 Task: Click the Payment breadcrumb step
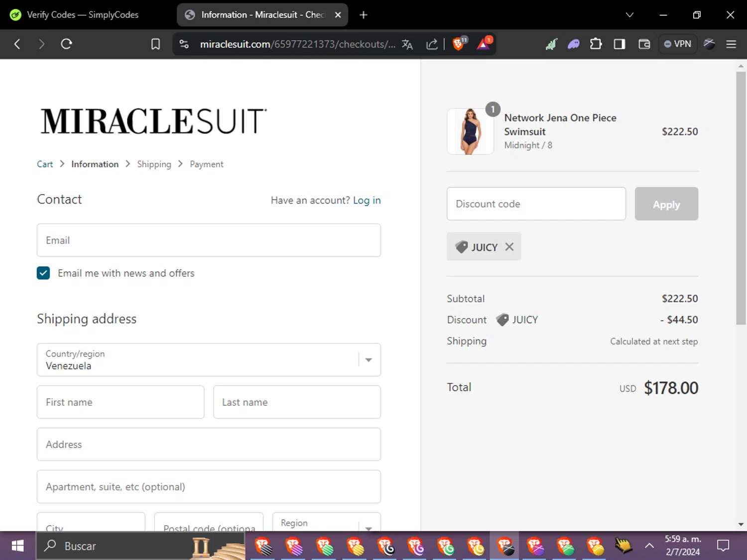[207, 164]
